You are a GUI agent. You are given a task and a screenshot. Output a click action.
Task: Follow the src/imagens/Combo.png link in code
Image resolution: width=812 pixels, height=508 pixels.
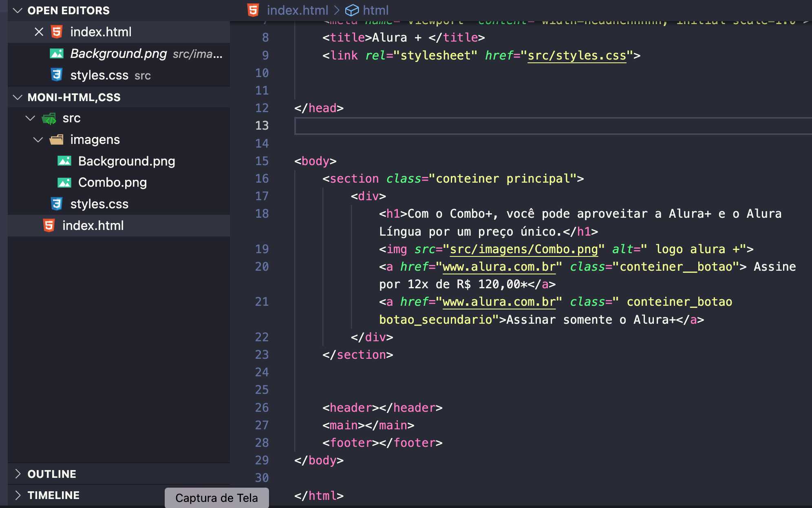pos(524,249)
